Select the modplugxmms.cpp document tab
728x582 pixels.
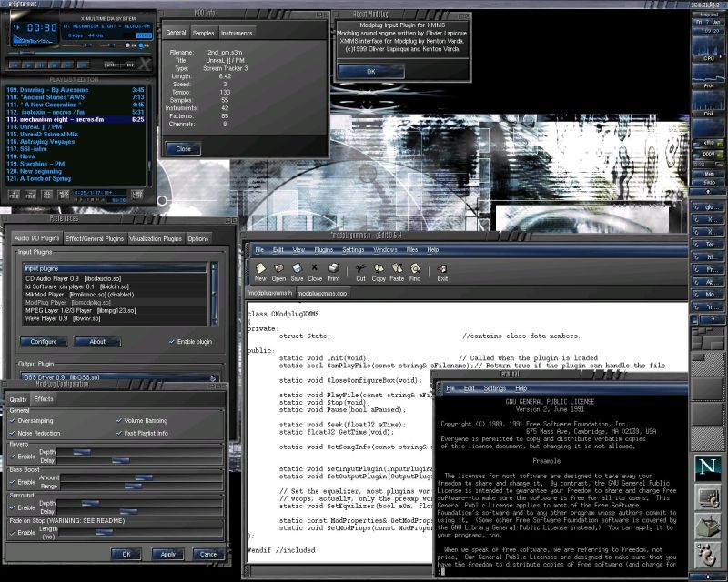click(322, 294)
